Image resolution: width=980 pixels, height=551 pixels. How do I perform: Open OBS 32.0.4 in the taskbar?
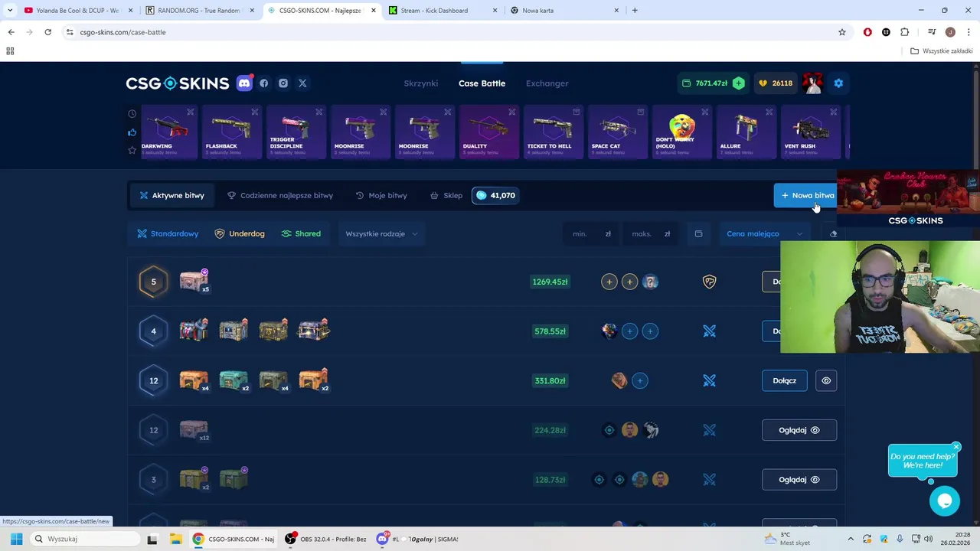(325, 539)
